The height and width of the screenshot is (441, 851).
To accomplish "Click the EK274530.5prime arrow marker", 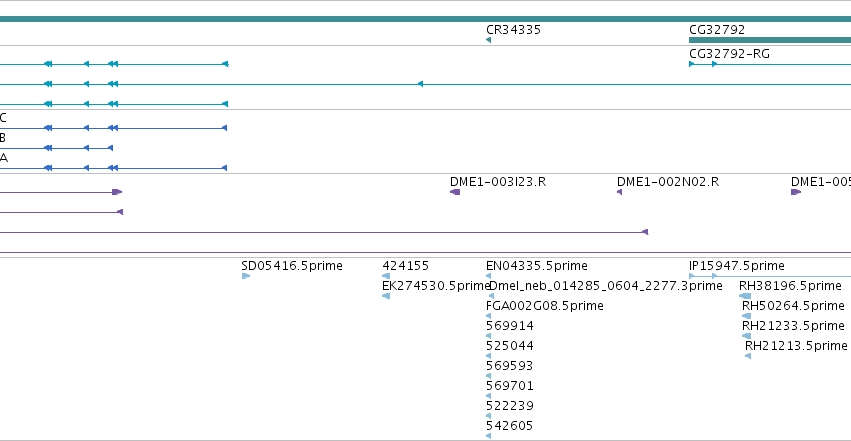I will (x=386, y=296).
